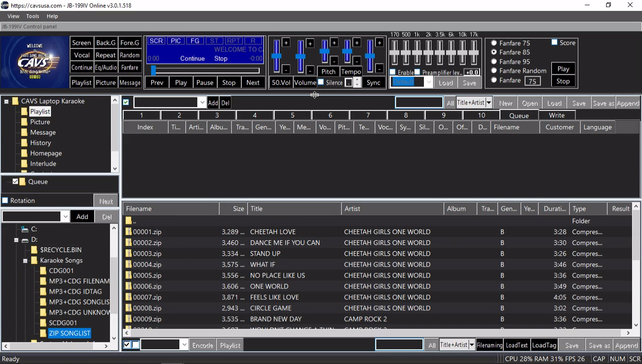Open the Title+Artist search dropdown

click(x=489, y=103)
